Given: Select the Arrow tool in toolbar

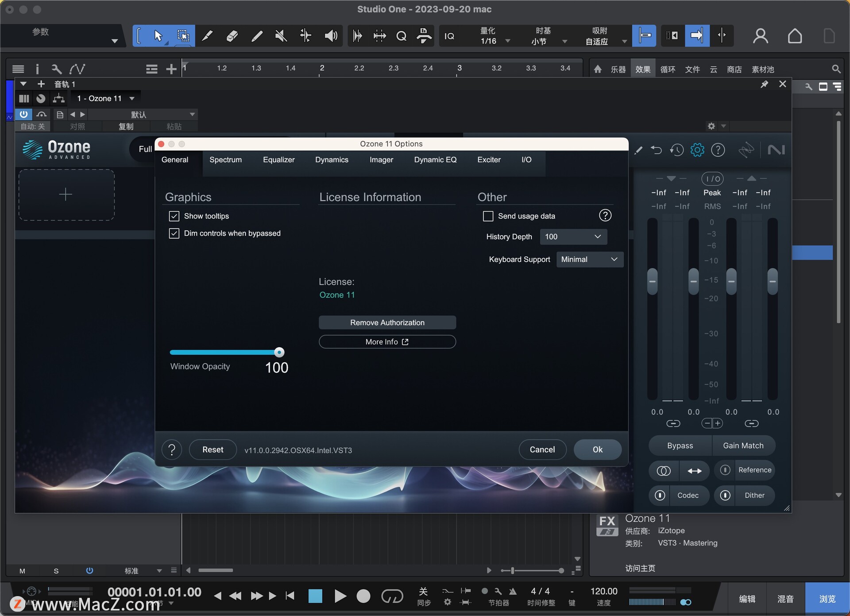Looking at the screenshot, I should click(x=158, y=36).
